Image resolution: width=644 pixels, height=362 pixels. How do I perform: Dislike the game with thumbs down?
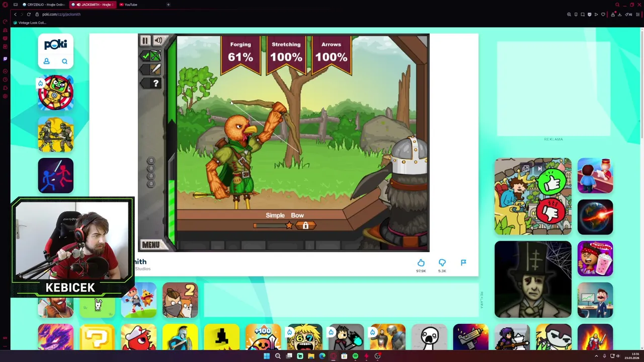(442, 262)
